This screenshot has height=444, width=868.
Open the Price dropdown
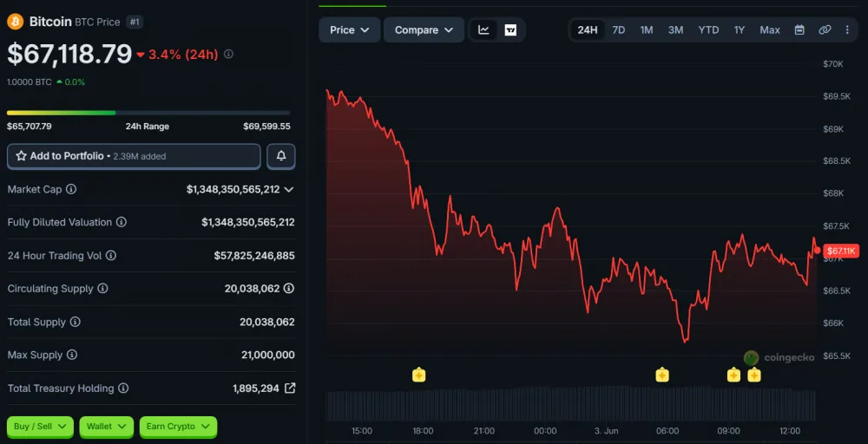tap(349, 29)
